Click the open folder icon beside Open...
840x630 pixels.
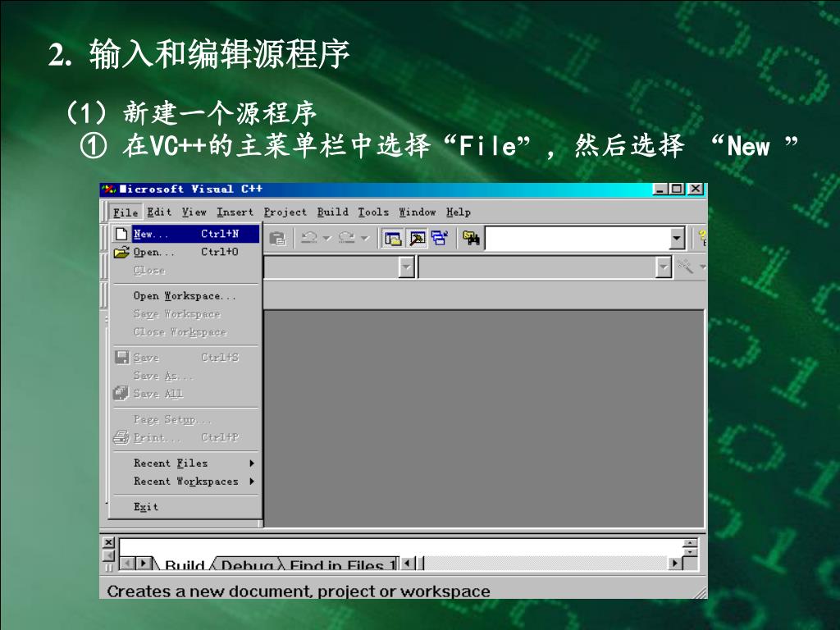[x=121, y=252]
